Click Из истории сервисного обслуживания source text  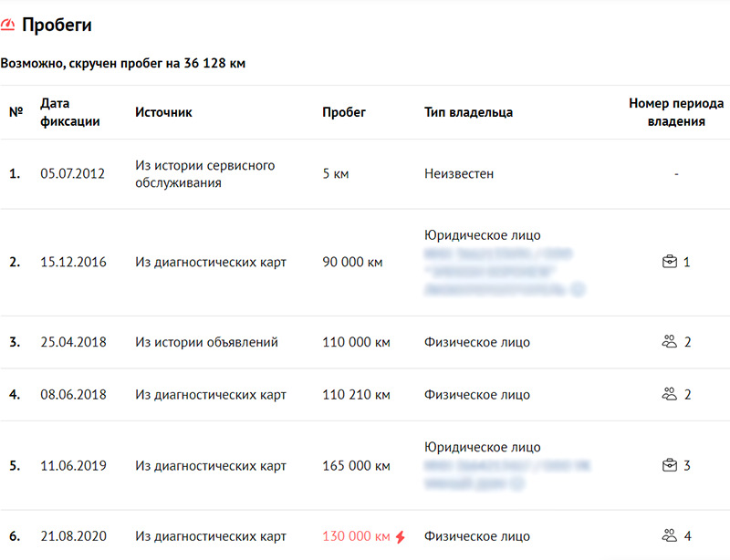pos(204,174)
